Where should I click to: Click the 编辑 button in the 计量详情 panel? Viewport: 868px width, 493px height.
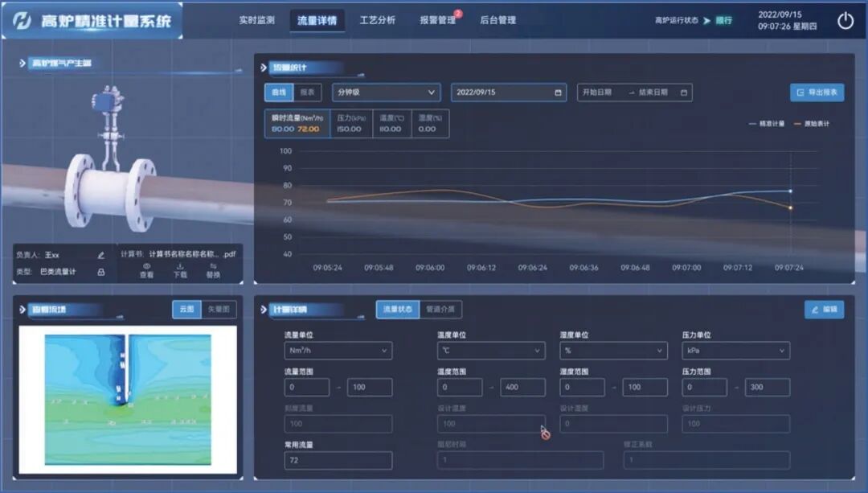tap(823, 310)
